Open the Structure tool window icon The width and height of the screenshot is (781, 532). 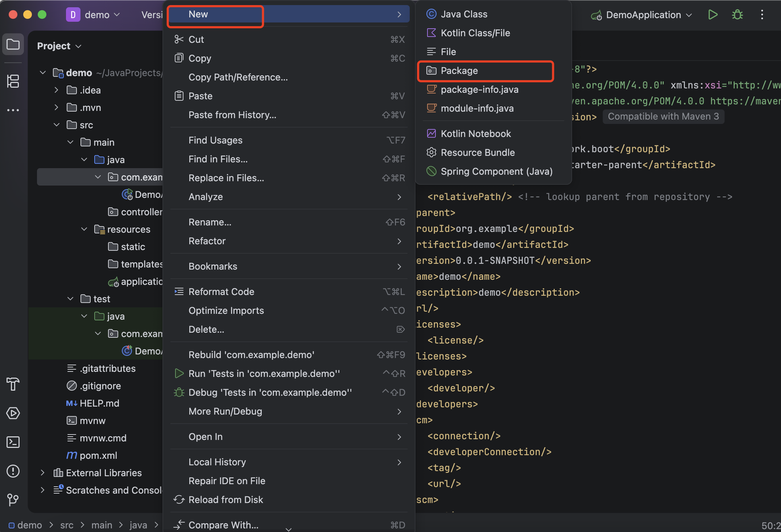[13, 81]
